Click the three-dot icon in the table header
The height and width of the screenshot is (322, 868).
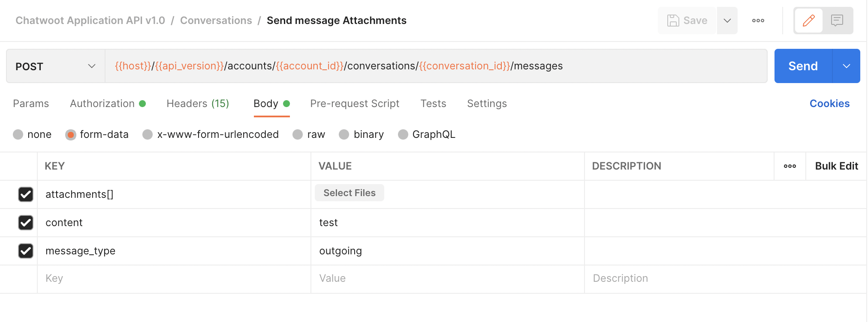pos(790,166)
